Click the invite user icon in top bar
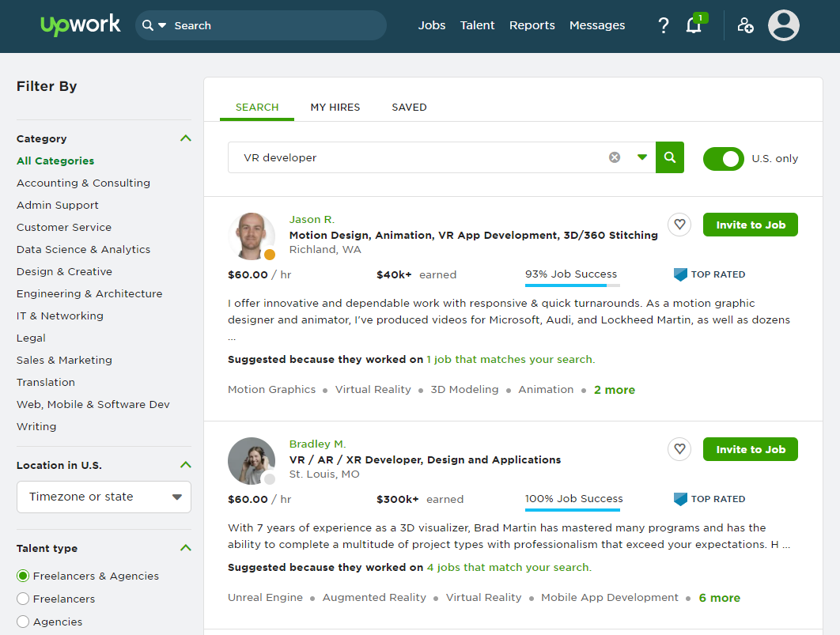Screen dimensions: 840x635 [x=744, y=26]
